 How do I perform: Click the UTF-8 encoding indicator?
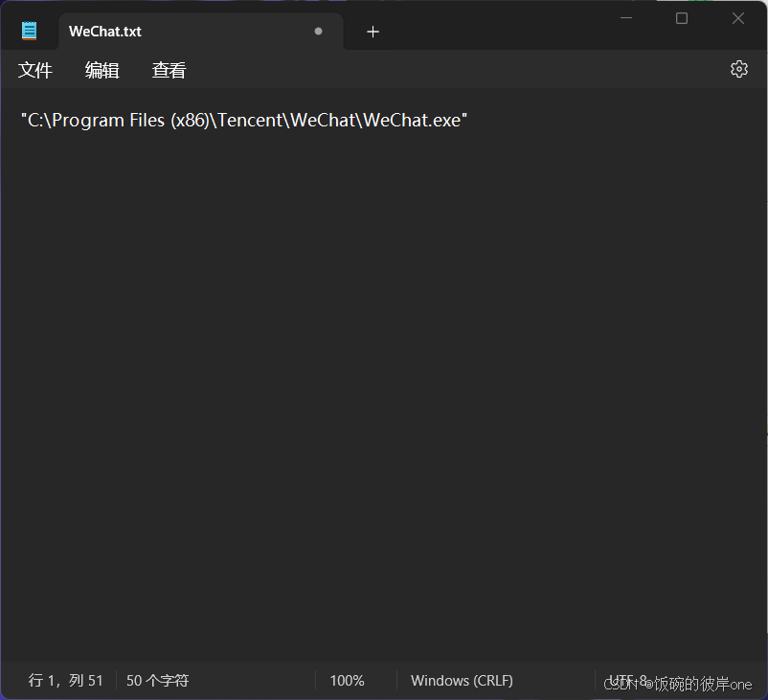point(628,680)
